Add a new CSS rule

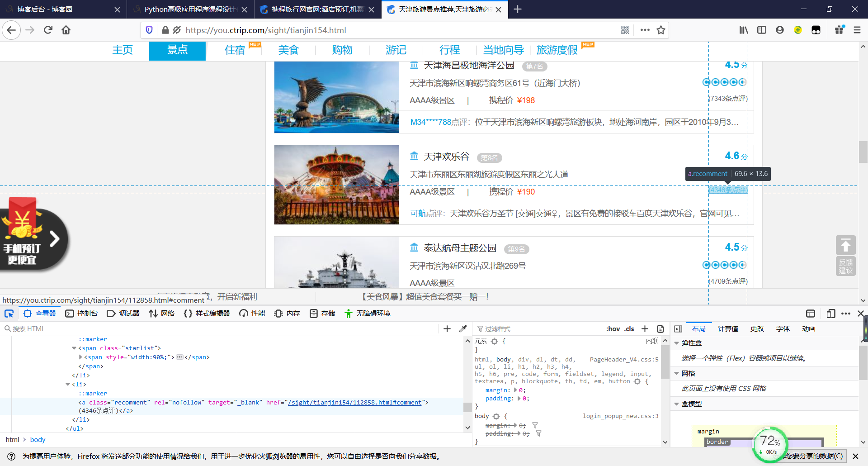pos(645,329)
